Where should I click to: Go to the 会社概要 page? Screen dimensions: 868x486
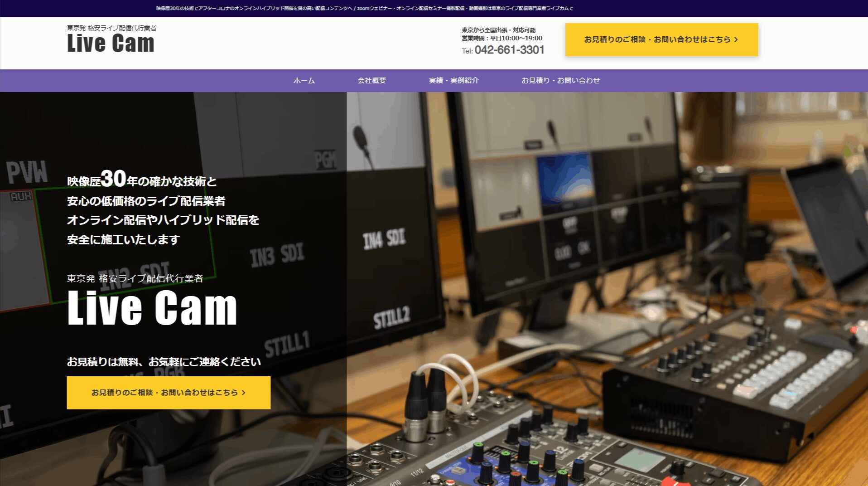[x=371, y=81]
